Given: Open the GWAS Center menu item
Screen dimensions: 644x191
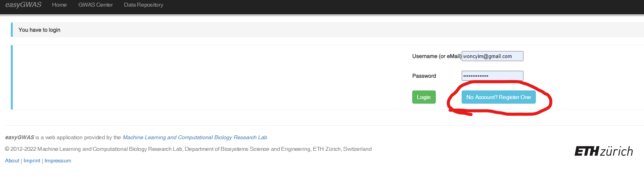Looking at the screenshot, I should pyautogui.click(x=95, y=5).
